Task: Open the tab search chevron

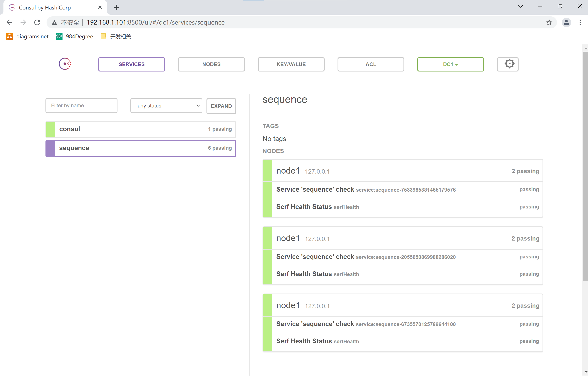Action: (x=520, y=7)
